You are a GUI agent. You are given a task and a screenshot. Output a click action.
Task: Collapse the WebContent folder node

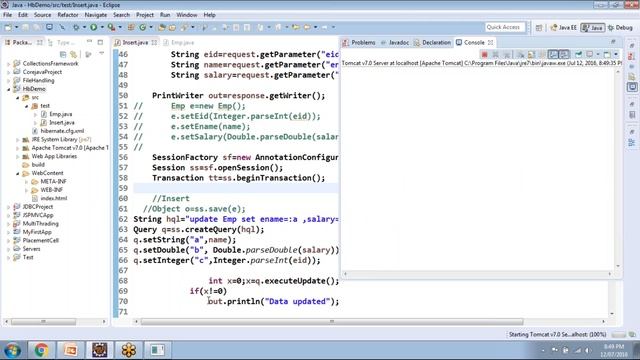pos(18,173)
